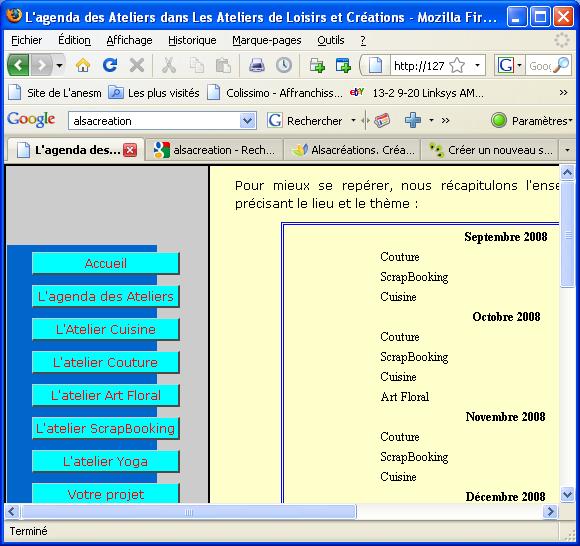The image size is (580, 546).
Task: Click the L'agenda des Ateliers link
Action: tap(105, 296)
